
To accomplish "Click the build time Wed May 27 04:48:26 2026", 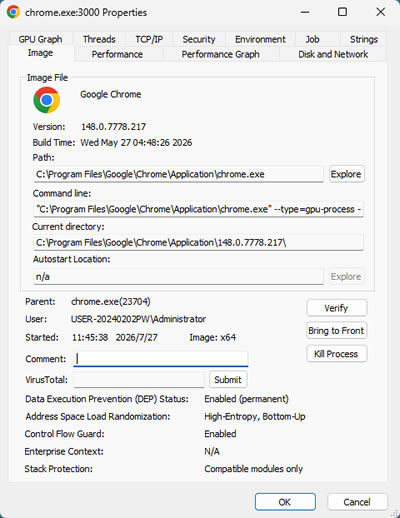I will (x=136, y=143).
